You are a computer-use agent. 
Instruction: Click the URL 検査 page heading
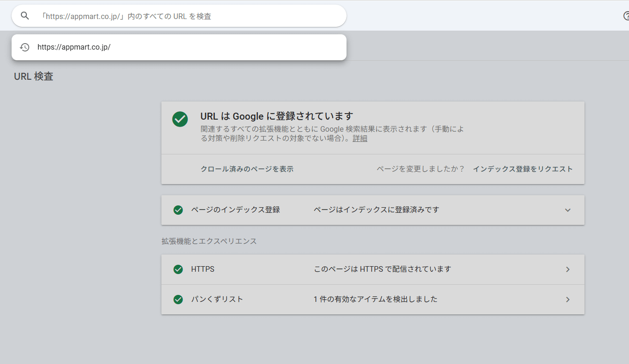click(34, 77)
